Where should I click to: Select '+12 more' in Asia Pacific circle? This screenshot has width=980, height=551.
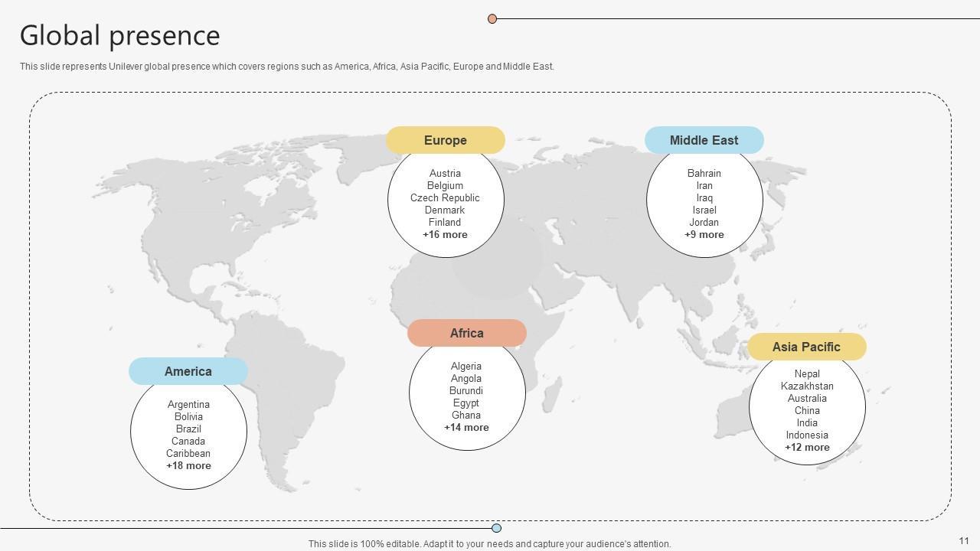click(807, 448)
